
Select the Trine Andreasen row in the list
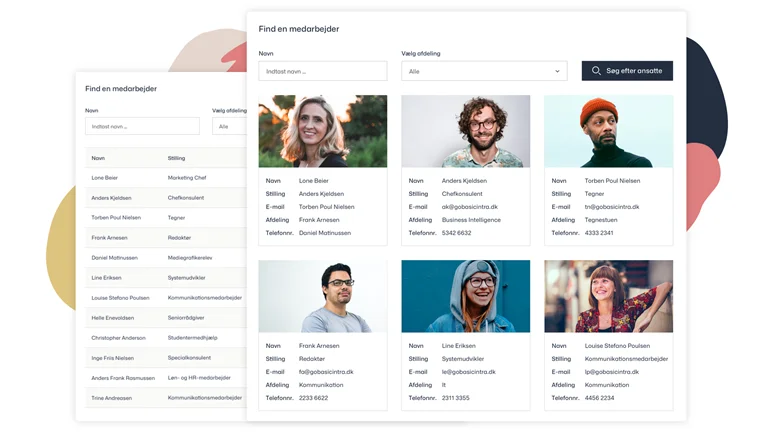[x=166, y=398]
